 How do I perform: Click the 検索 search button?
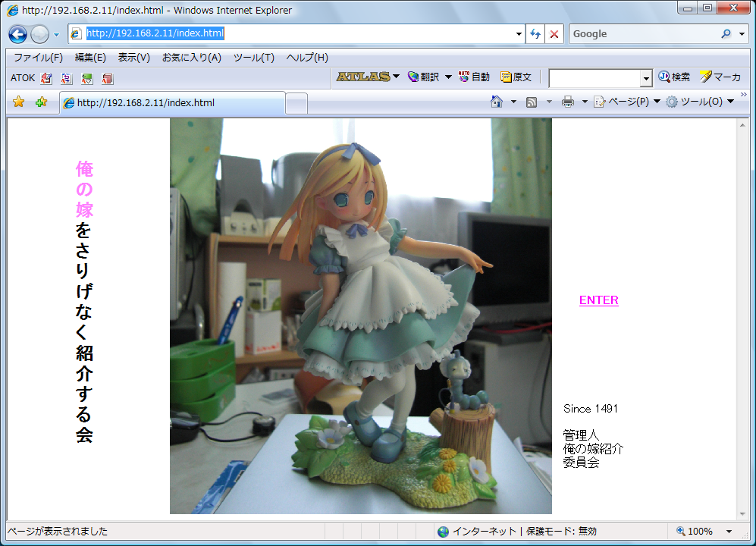[x=674, y=77]
